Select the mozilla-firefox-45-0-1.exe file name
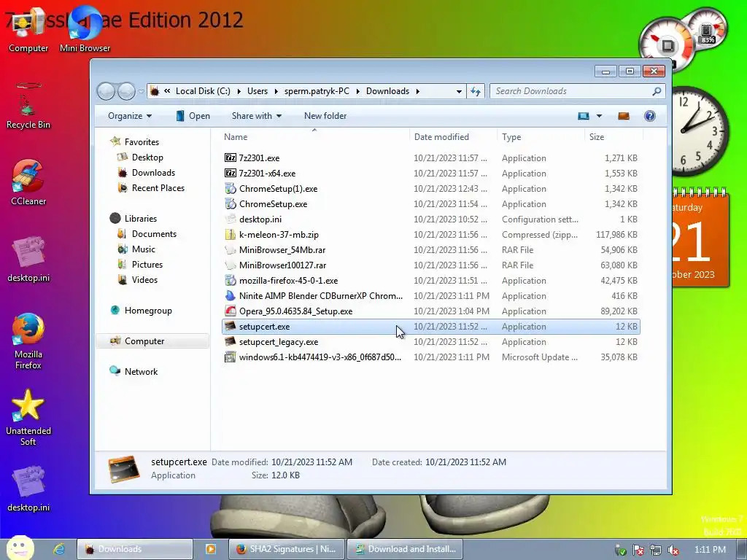Viewport: 747px width, 560px height. (x=289, y=281)
